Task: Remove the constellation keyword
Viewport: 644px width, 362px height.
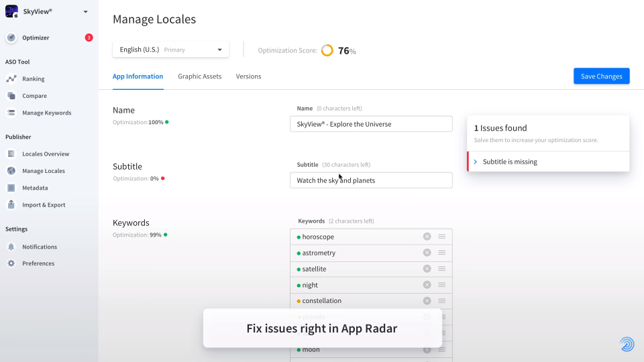Action: tap(427, 301)
